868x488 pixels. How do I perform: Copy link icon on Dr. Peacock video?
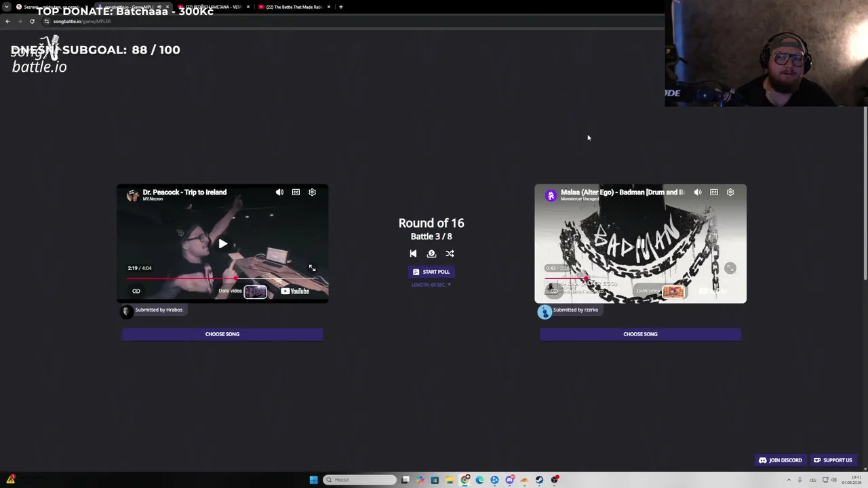coord(136,291)
